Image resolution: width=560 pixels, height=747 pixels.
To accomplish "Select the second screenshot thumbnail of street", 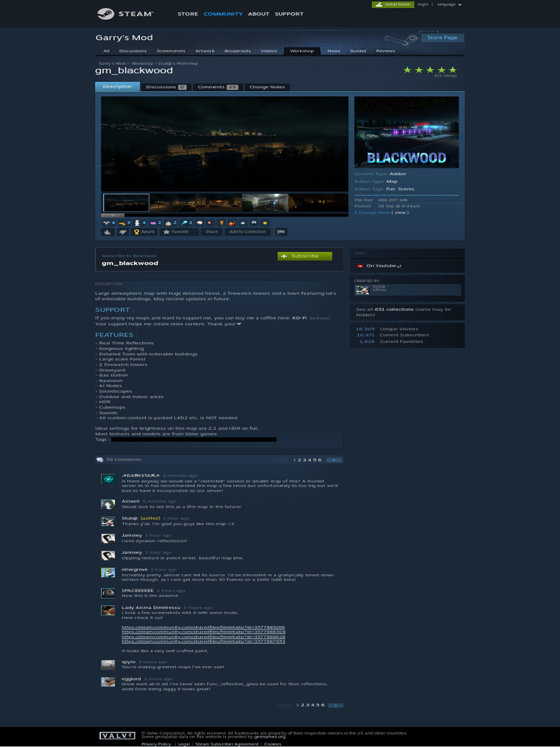I will (x=172, y=203).
